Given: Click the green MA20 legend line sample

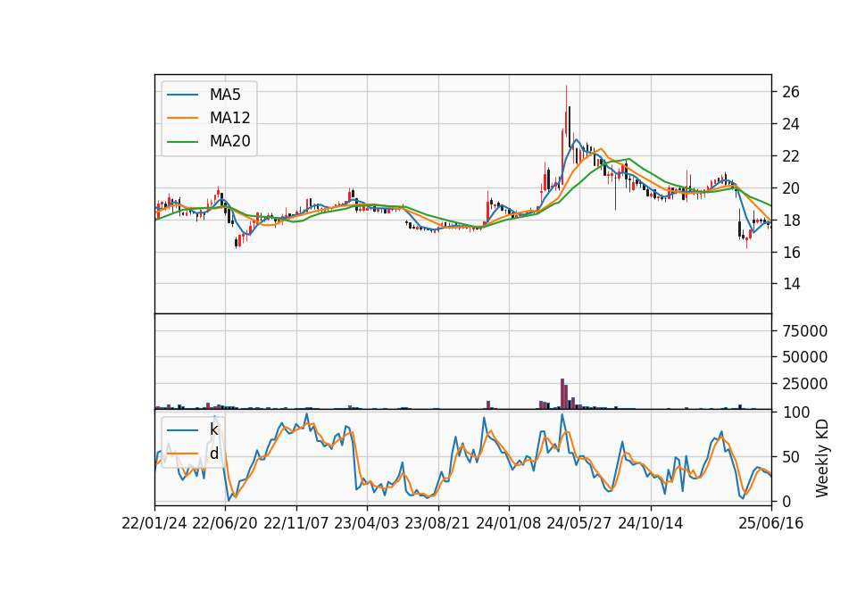Looking at the screenshot, I should point(182,141).
